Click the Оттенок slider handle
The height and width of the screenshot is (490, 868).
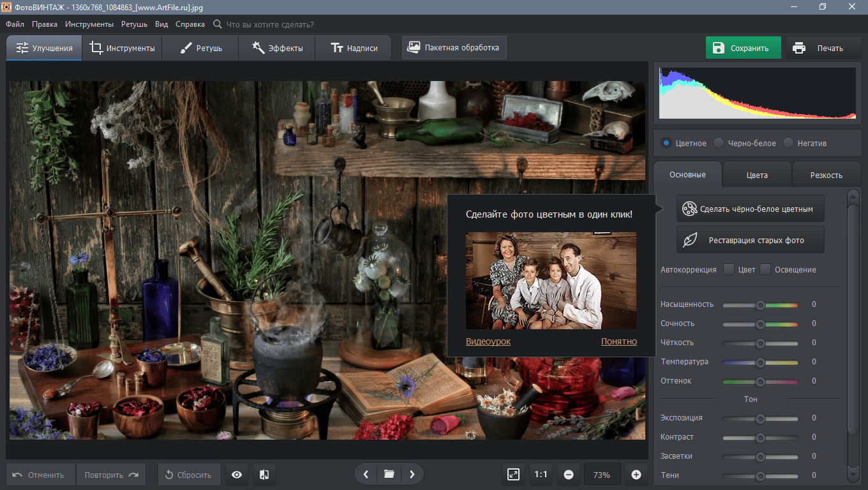tap(760, 382)
